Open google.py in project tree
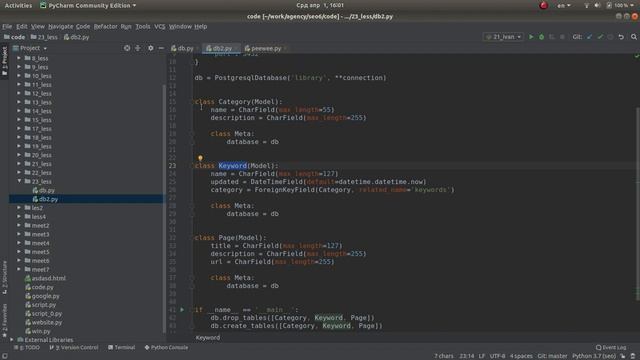 42,296
